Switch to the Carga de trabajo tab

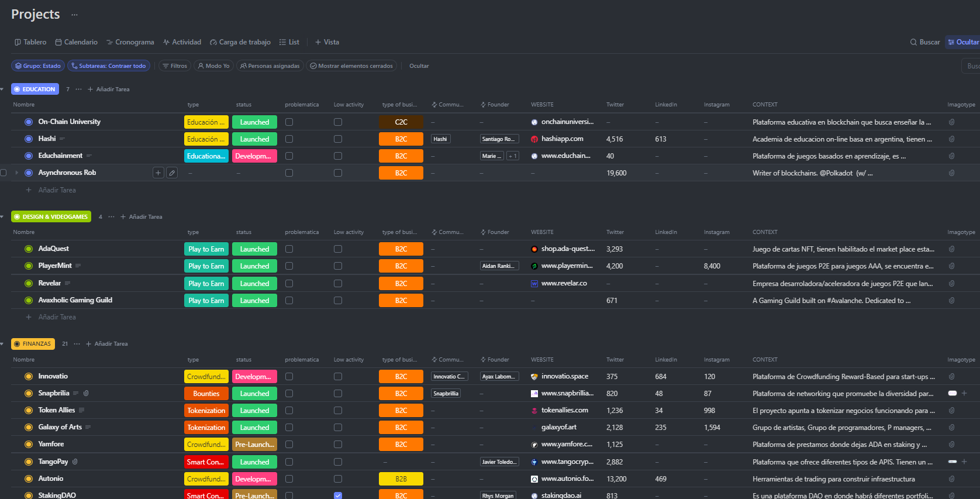pyautogui.click(x=240, y=42)
